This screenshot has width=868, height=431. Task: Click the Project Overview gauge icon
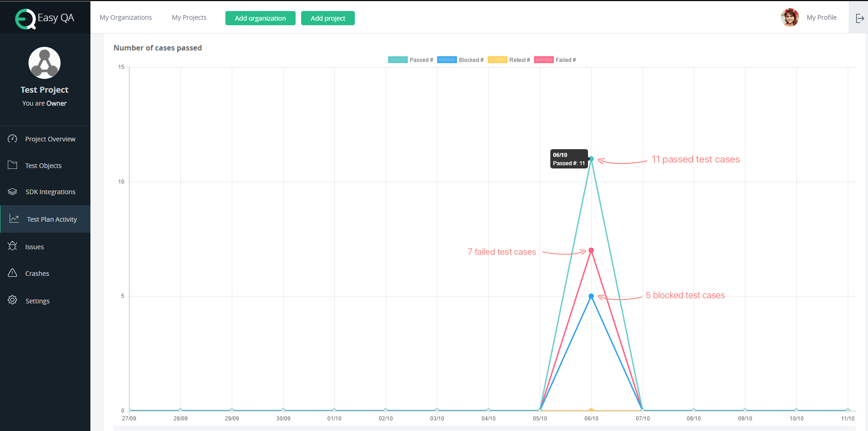(12, 139)
